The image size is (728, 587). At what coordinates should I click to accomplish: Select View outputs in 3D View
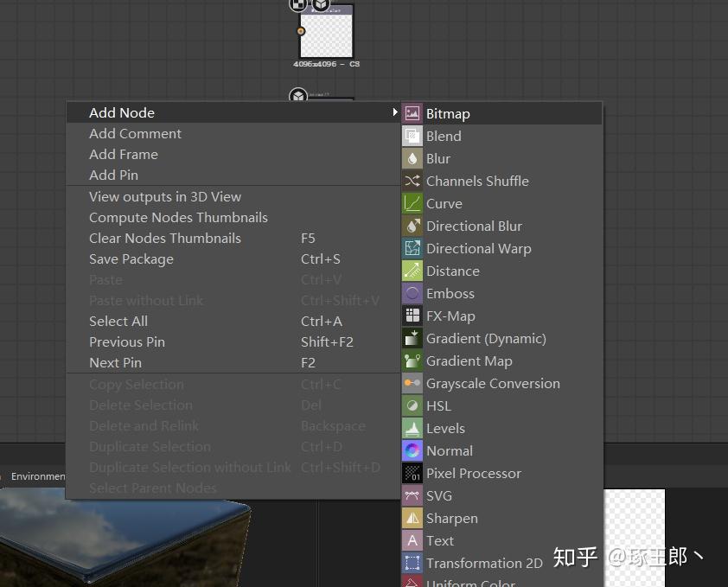tap(233, 197)
